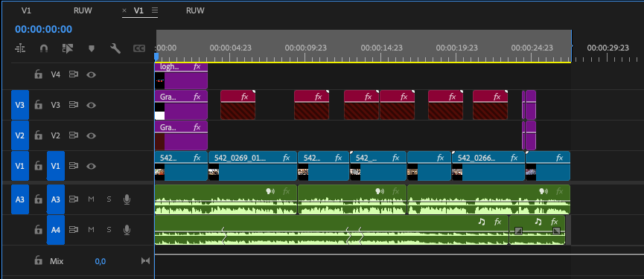644x279 pixels.
Task: Select first red clip on V3
Action: coord(237,105)
